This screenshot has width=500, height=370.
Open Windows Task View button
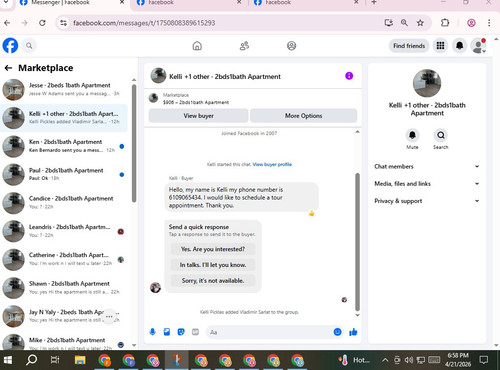click(55, 360)
